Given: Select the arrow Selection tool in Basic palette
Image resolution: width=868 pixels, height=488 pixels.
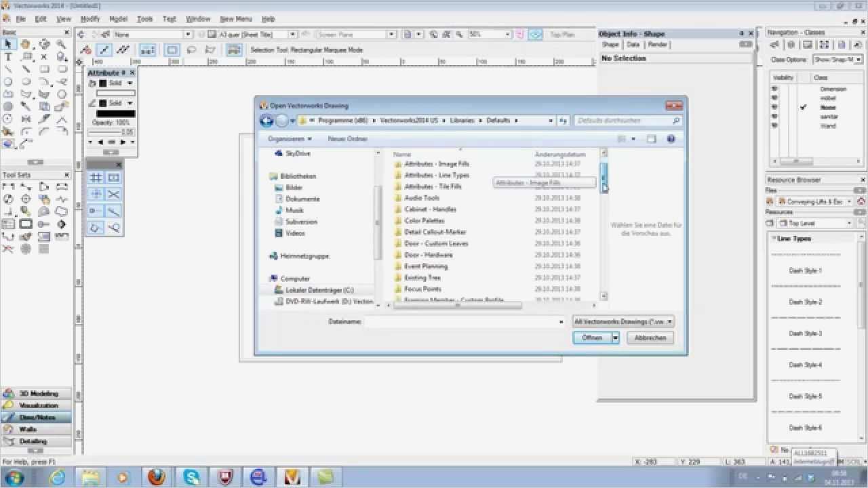Looking at the screenshot, I should pyautogui.click(x=8, y=44).
